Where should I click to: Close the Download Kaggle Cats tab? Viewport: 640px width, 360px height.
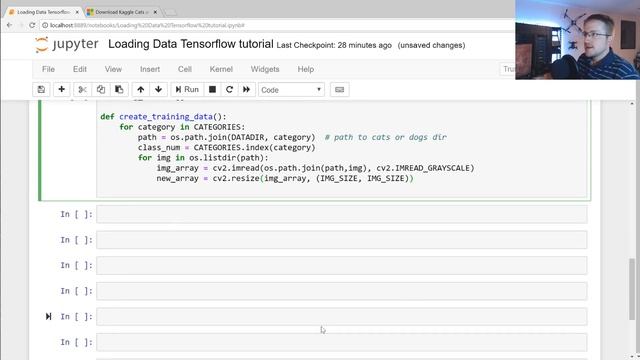click(x=155, y=12)
